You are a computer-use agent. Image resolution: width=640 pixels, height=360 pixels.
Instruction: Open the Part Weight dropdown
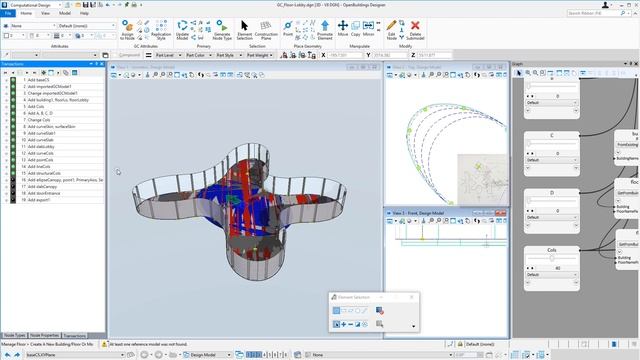point(259,55)
